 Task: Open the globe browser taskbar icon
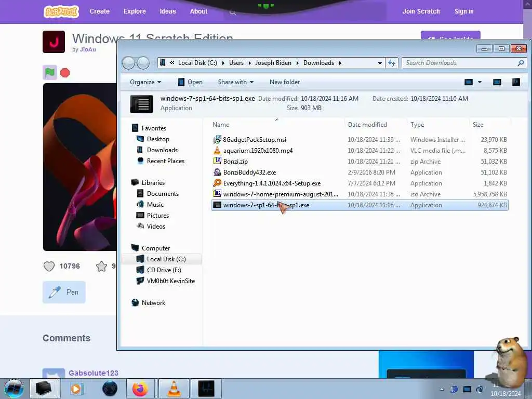point(110,389)
